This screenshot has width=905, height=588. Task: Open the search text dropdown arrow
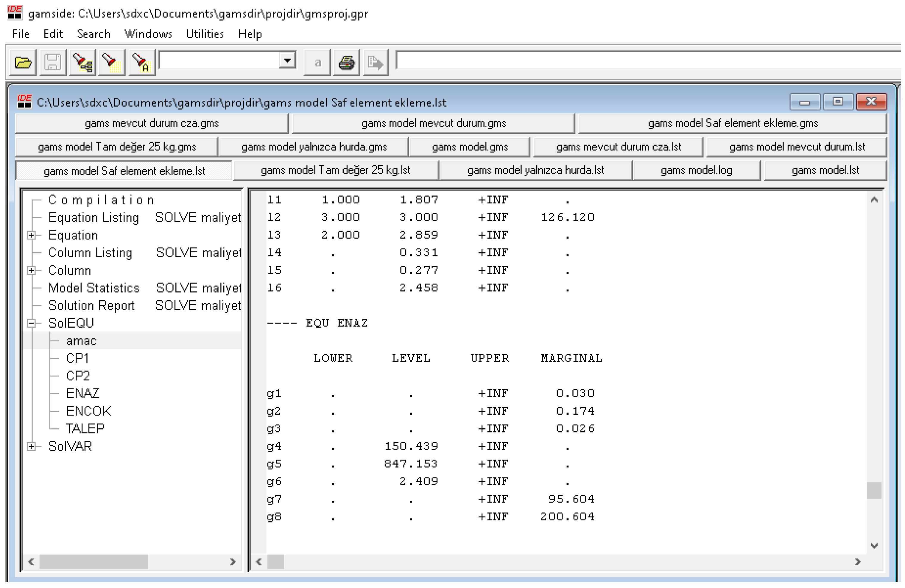coord(287,60)
